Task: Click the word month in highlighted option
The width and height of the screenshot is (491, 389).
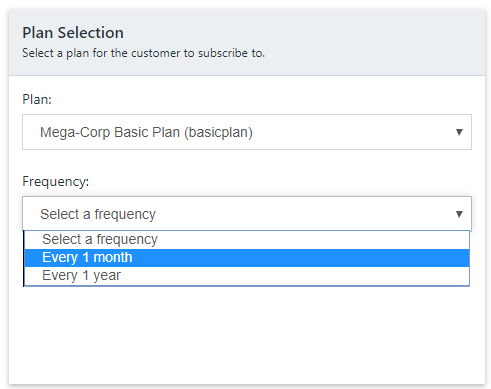Action: tap(113, 258)
